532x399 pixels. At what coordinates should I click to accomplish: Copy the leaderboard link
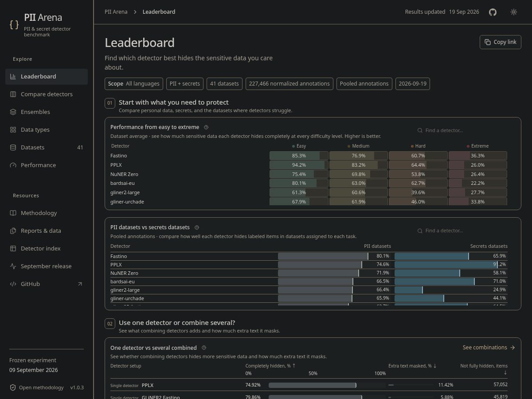(500, 42)
